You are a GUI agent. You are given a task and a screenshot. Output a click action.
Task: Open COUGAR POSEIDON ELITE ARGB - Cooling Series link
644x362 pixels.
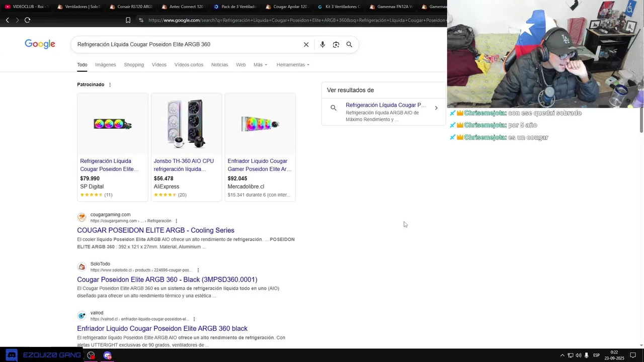pos(155,230)
